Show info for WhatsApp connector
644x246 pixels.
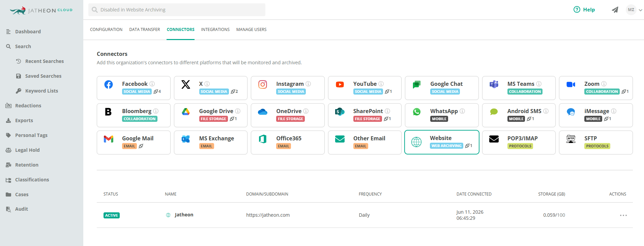tap(462, 111)
